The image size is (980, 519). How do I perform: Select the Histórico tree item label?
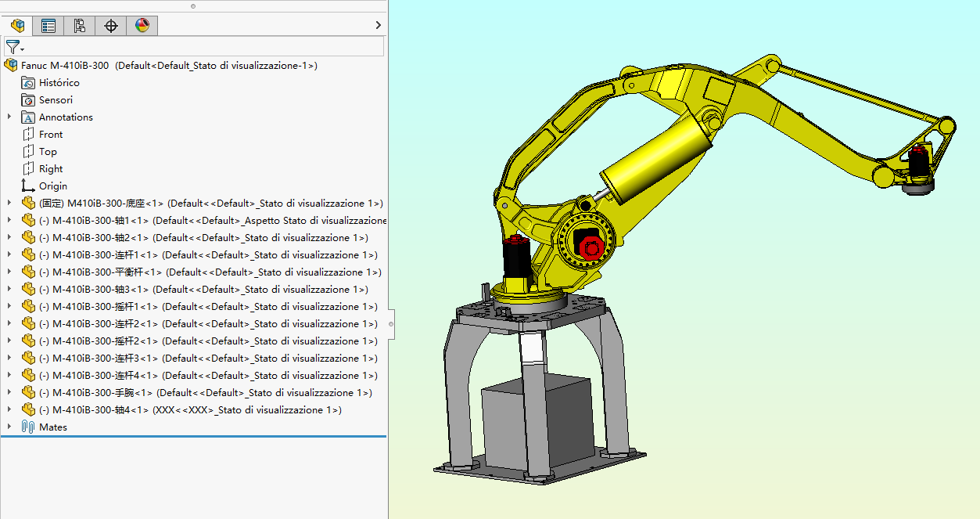click(59, 83)
